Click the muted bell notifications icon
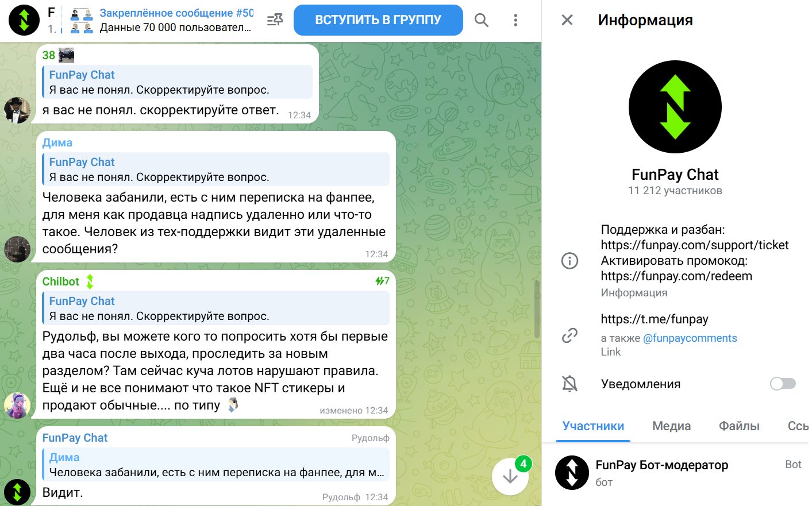 click(x=569, y=384)
